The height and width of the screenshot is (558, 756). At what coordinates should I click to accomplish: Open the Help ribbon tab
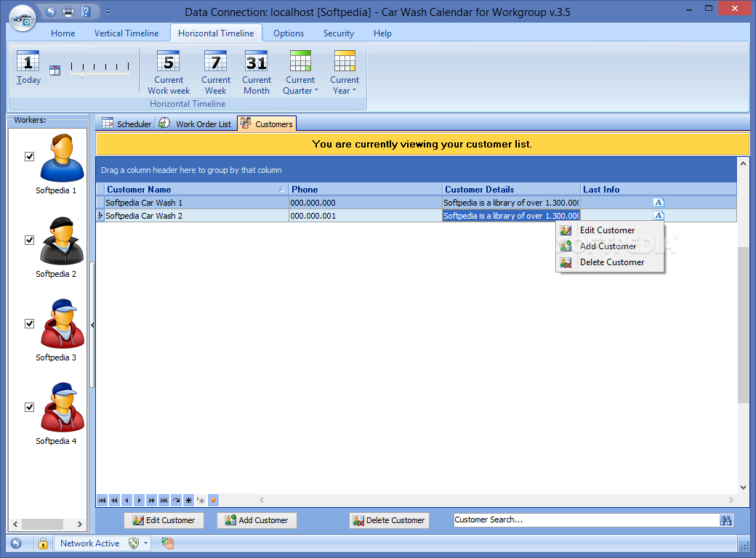tap(382, 33)
